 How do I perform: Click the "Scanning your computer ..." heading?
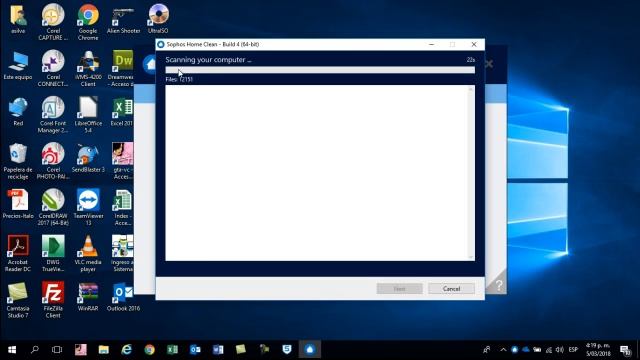(x=208, y=60)
